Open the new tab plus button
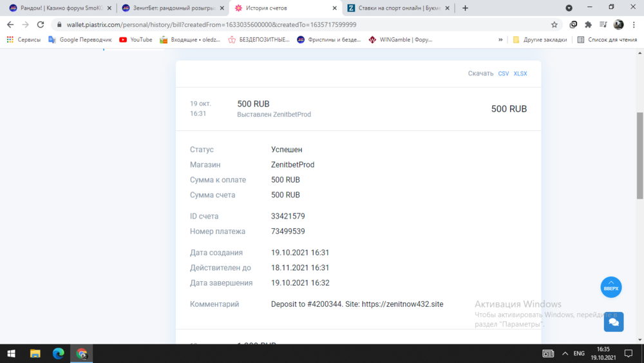Image resolution: width=644 pixels, height=363 pixels. [x=465, y=8]
